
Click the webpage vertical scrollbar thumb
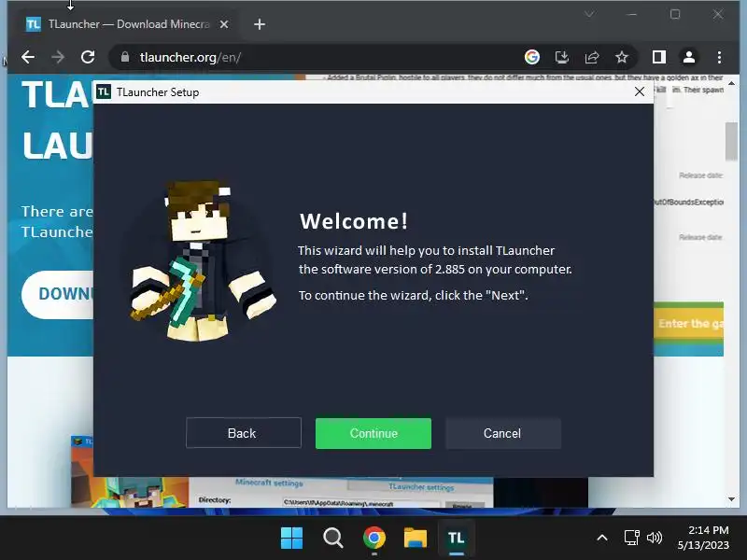731,141
